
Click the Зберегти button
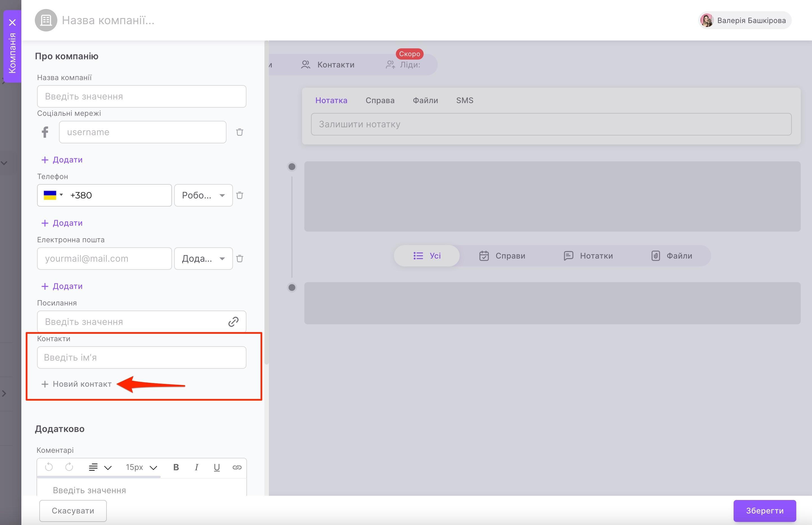point(764,511)
